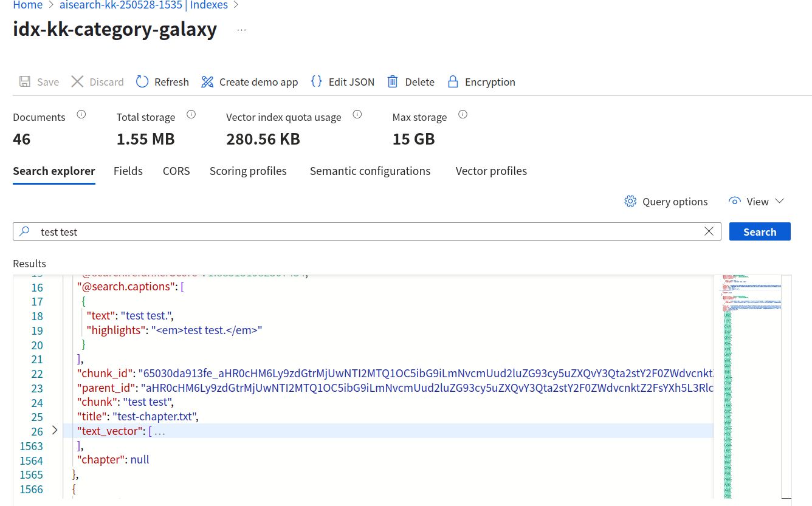812x506 pixels.
Task: Select the Save icon in the toolbar
Action: (x=25, y=81)
